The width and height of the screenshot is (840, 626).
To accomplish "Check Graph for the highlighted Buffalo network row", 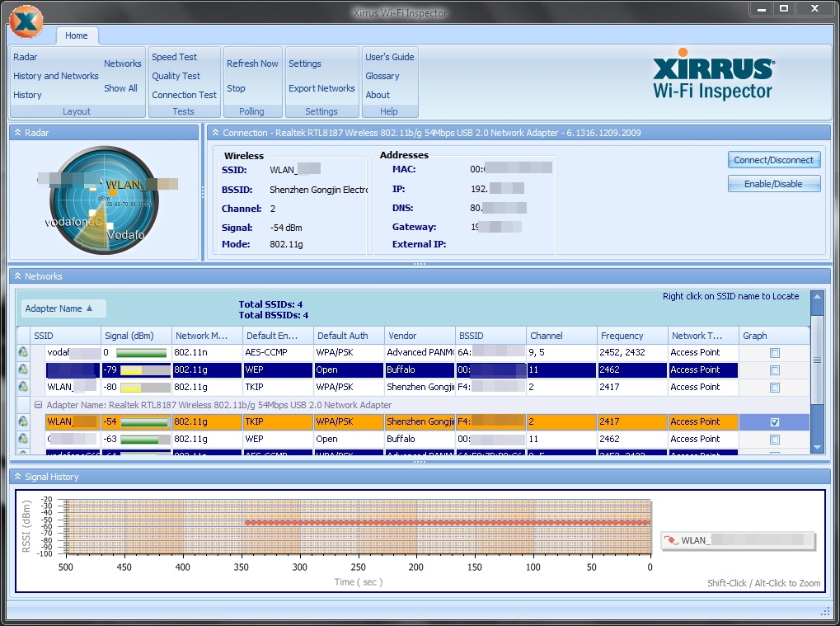I will click(x=773, y=369).
